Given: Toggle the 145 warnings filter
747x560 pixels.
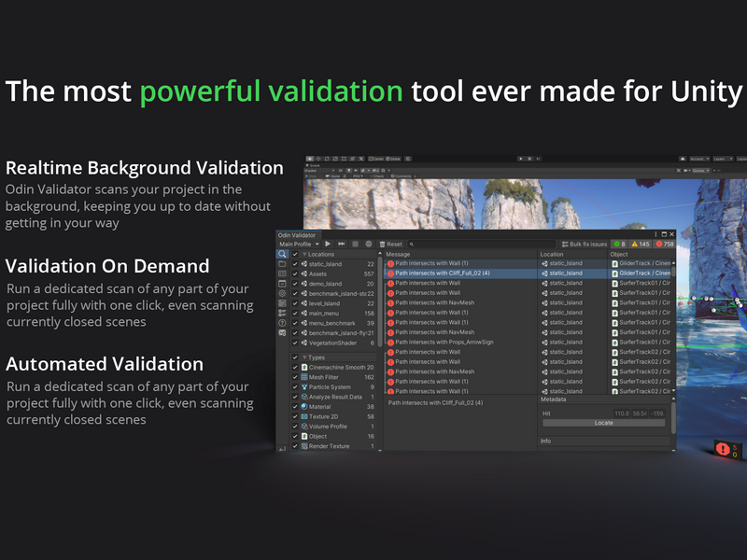Looking at the screenshot, I should 641,244.
